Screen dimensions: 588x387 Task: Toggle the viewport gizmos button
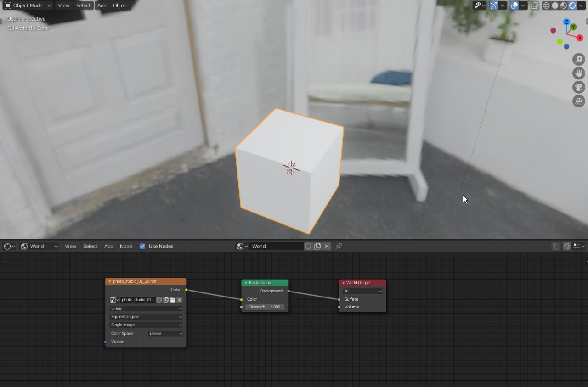494,6
